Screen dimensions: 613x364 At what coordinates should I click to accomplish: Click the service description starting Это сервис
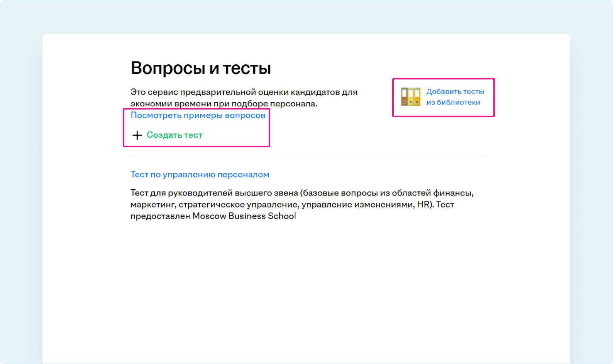(x=244, y=98)
